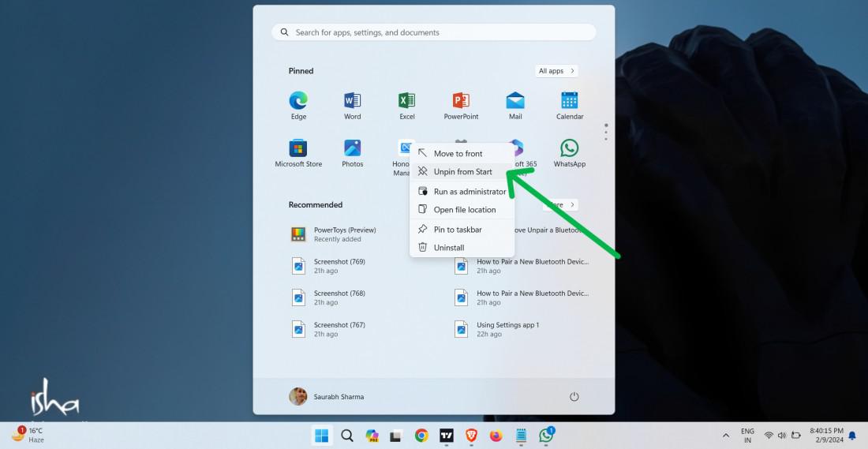
Task: Open taskbar Search magnifier
Action: pos(347,436)
